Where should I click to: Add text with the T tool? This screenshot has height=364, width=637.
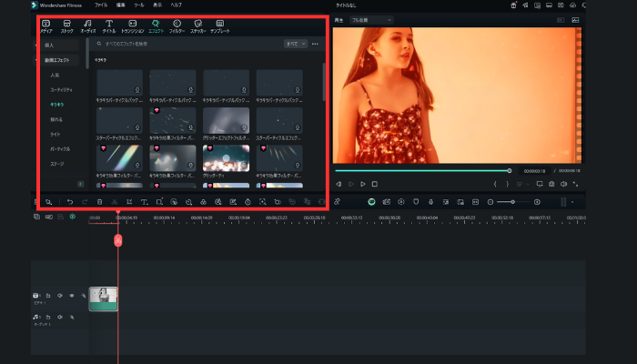[x=144, y=201]
